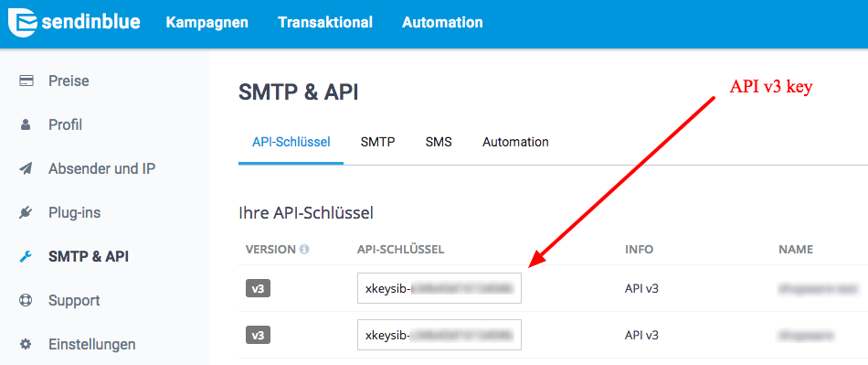This screenshot has width=868, height=365.
Task: Click the info icon beside VERSION header
Action: coord(304,250)
